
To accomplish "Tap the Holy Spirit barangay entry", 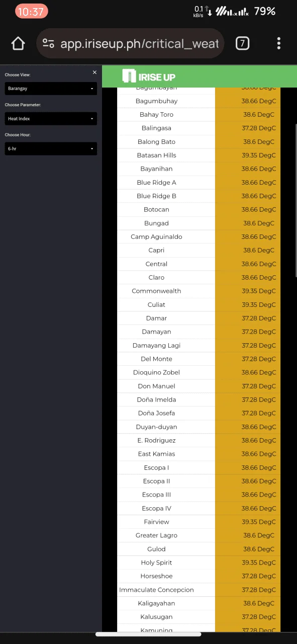I will pyautogui.click(x=157, y=562).
